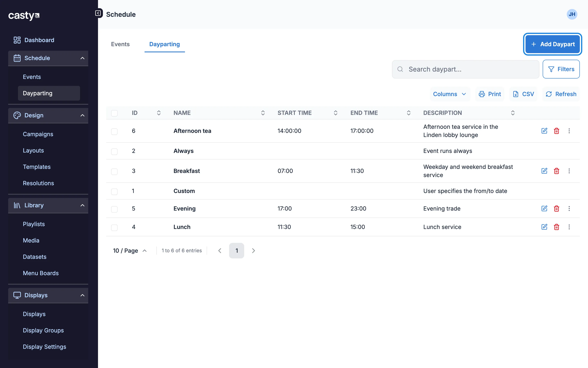Edit the Lunch daypart
Viewport: 588px width, 368px height.
point(544,227)
